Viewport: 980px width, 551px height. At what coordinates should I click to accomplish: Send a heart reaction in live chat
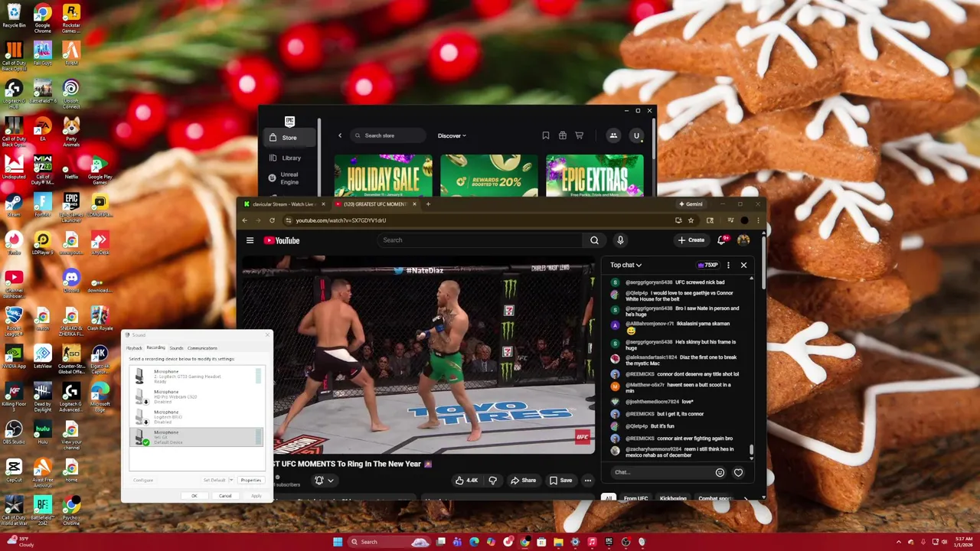[x=738, y=472]
